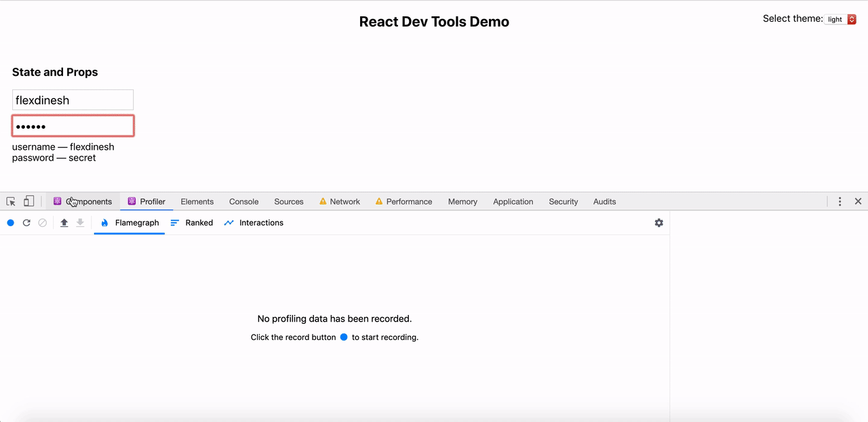Click the 'Select theme:' label
Image resolution: width=868 pixels, height=422 pixels.
(x=793, y=19)
